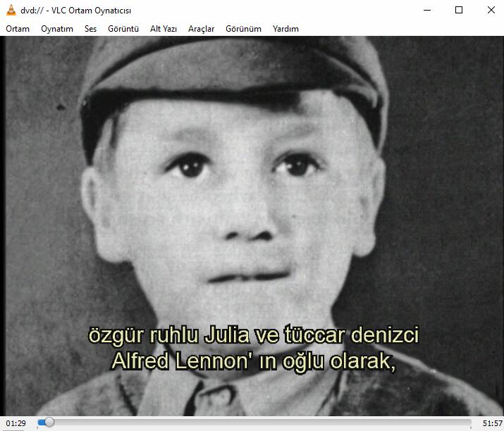Viewport: 504px width, 431px height.
Task: Open the Görünüm menu
Action: click(243, 29)
